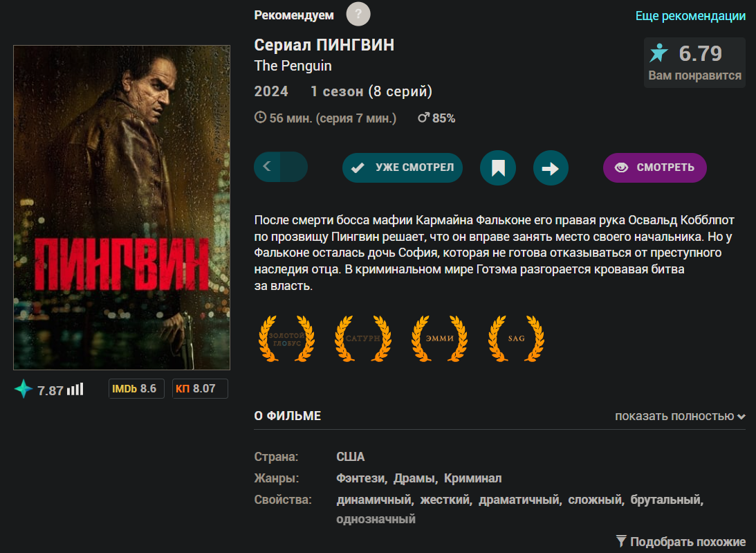Select the Криминал genre link
Image resolution: width=756 pixels, height=553 pixels.
[472, 478]
